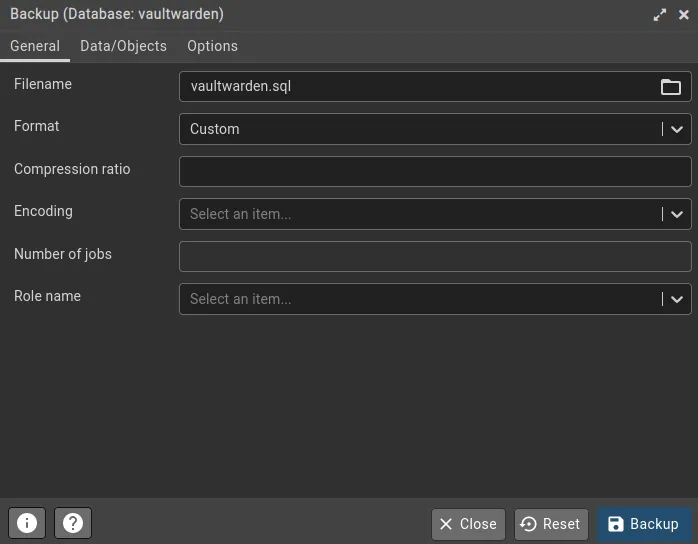The image size is (698, 544).
Task: Click the Custom value in Format field
Action: (x=215, y=129)
